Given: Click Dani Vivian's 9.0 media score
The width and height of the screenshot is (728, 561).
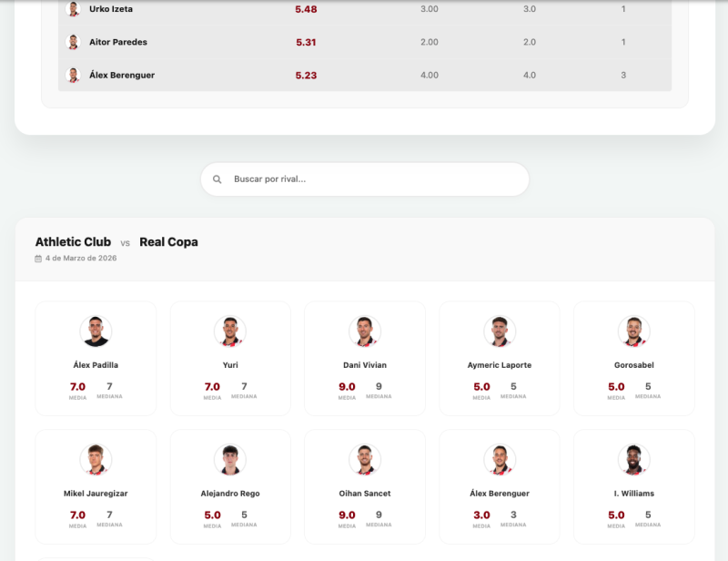Looking at the screenshot, I should pos(347,387).
